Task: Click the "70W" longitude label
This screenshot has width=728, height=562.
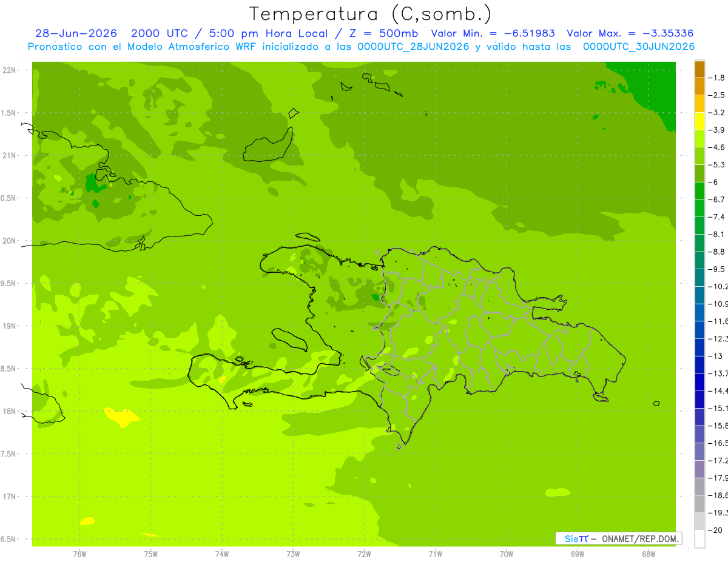Action: point(507,554)
